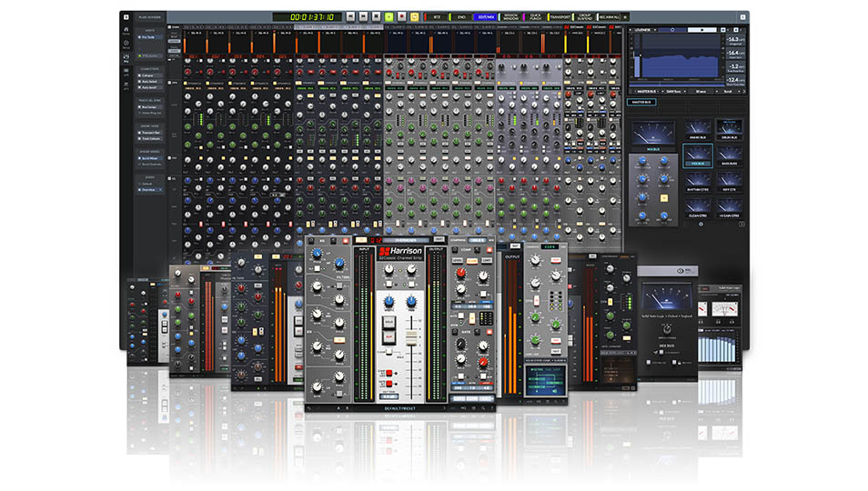
Task: Switch view with the EDIT/MIX button
Action: click(x=486, y=17)
